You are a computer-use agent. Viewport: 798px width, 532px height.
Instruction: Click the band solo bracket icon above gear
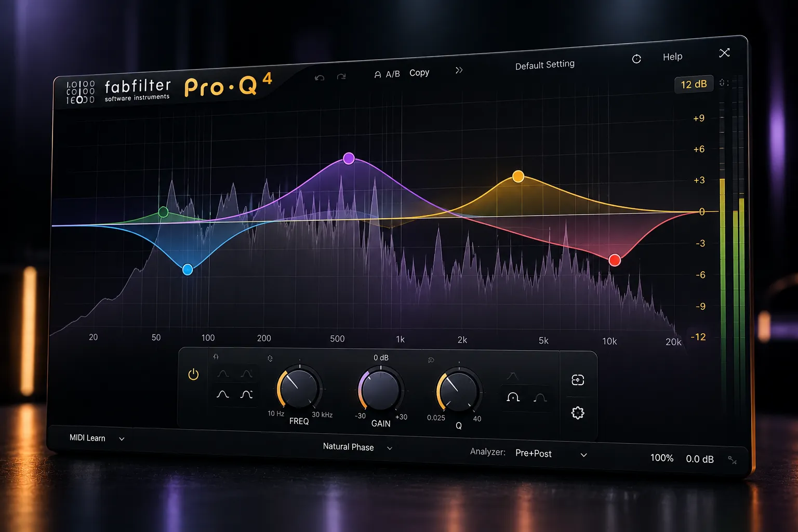click(x=578, y=380)
